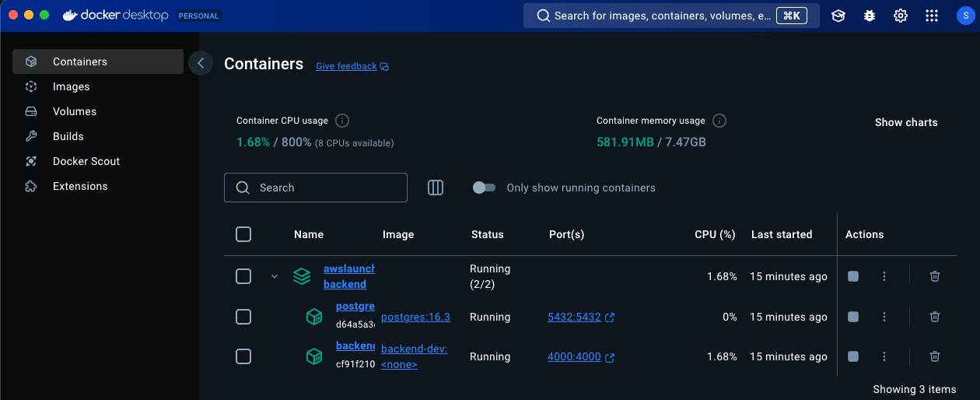The height and width of the screenshot is (400, 980).
Task: Open the Builds section in the sidebar
Action: pyautogui.click(x=98, y=136)
